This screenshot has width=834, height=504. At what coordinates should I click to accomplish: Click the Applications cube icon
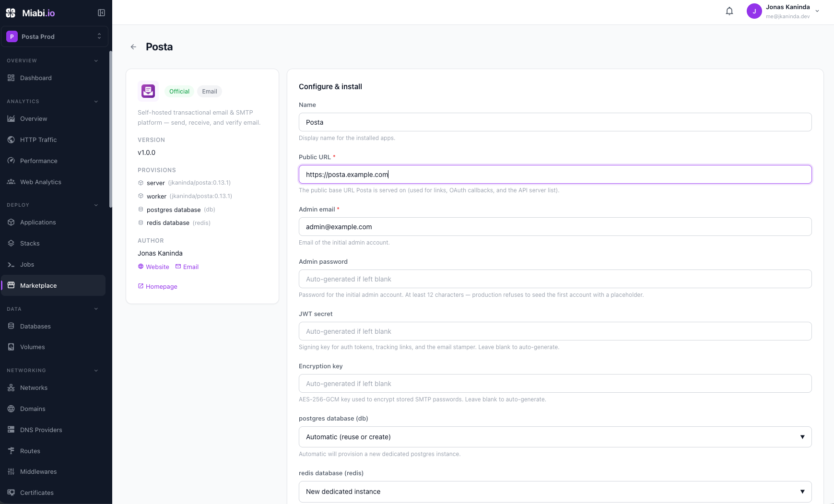pos(11,222)
